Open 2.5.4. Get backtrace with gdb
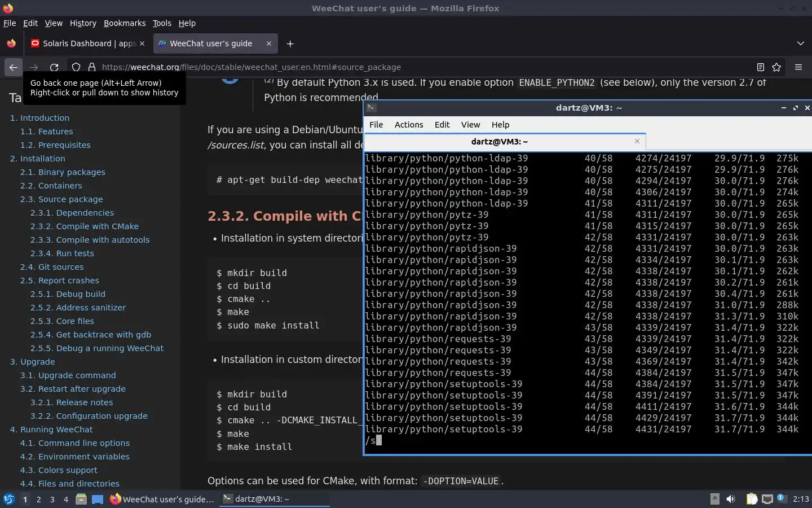This screenshot has width=812, height=508. pos(91,335)
